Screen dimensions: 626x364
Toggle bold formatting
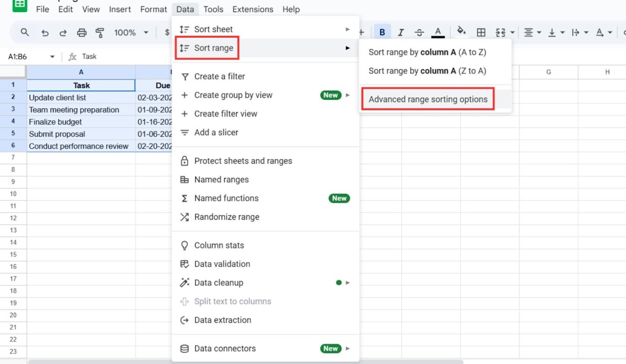tap(382, 32)
